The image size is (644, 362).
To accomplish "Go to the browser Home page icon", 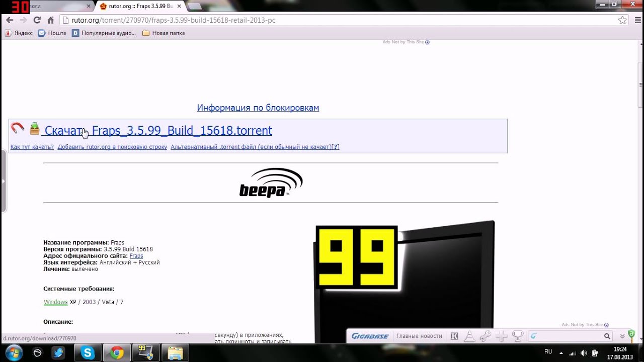I will click(x=50, y=20).
